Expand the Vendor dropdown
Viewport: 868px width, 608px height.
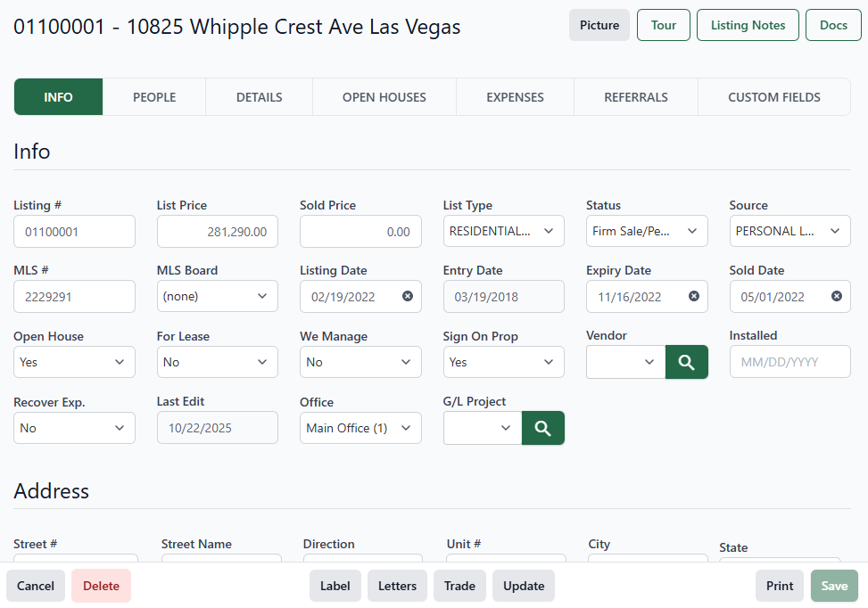point(625,362)
